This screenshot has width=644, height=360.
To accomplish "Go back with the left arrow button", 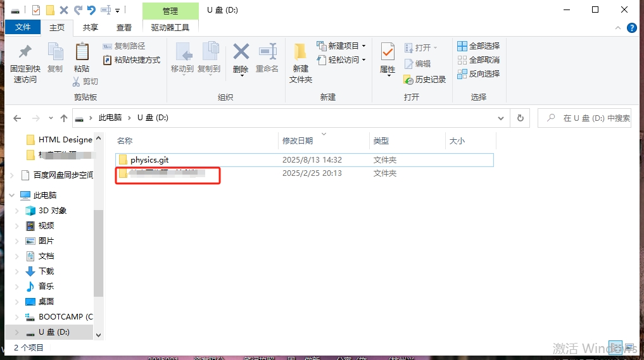I will (17, 118).
